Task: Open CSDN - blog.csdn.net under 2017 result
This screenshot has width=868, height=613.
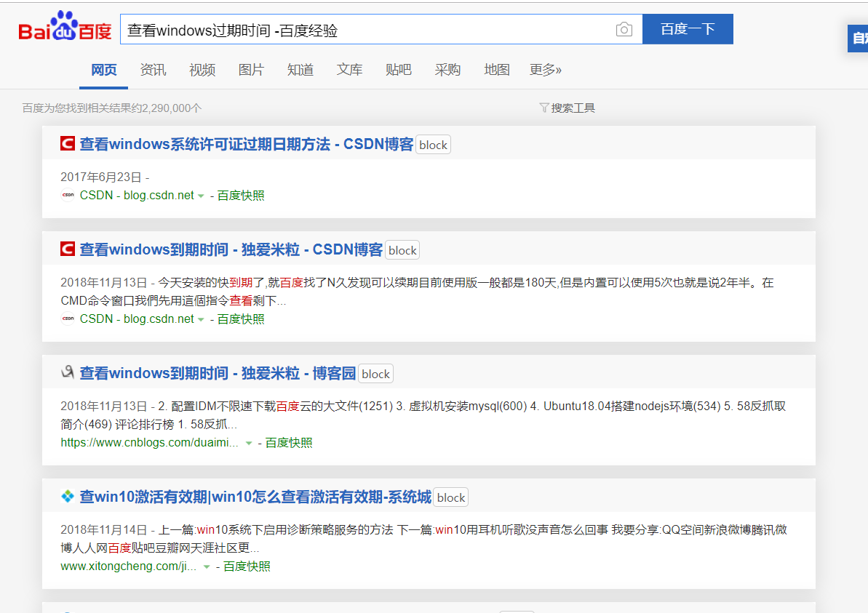Action: tap(137, 196)
